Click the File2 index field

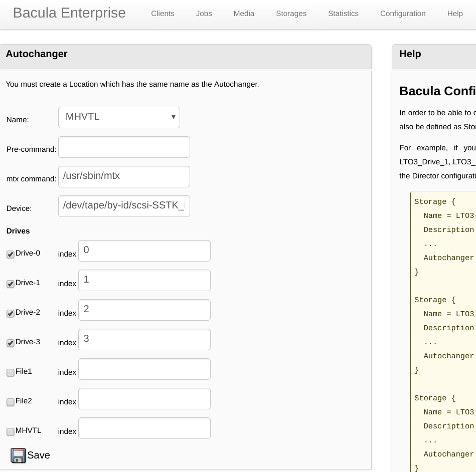[x=144, y=398]
